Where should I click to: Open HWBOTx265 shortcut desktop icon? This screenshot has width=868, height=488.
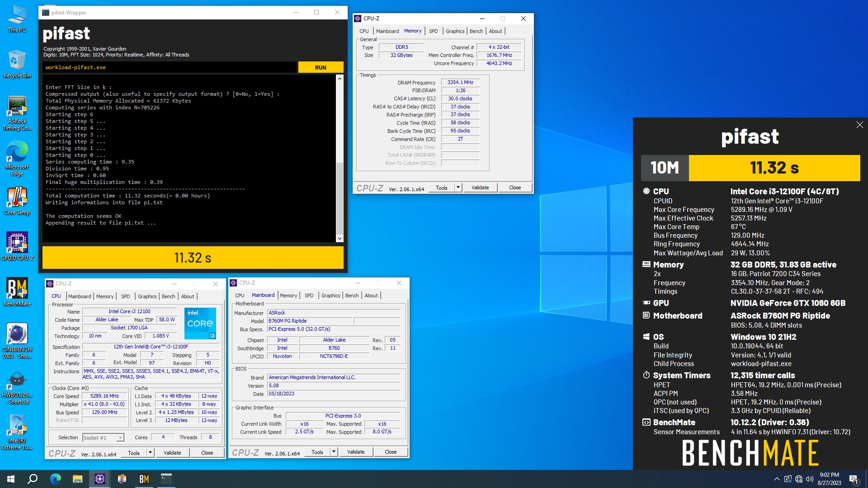tap(17, 387)
